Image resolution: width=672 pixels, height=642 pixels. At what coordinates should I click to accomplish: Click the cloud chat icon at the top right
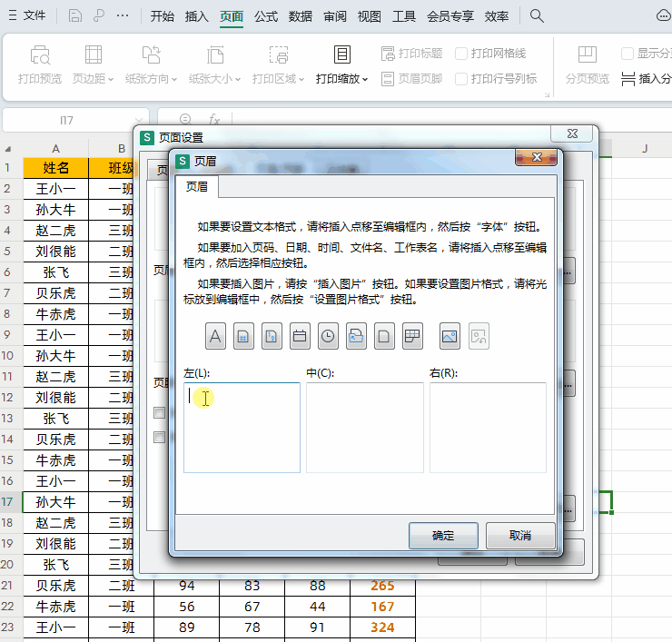click(x=664, y=16)
